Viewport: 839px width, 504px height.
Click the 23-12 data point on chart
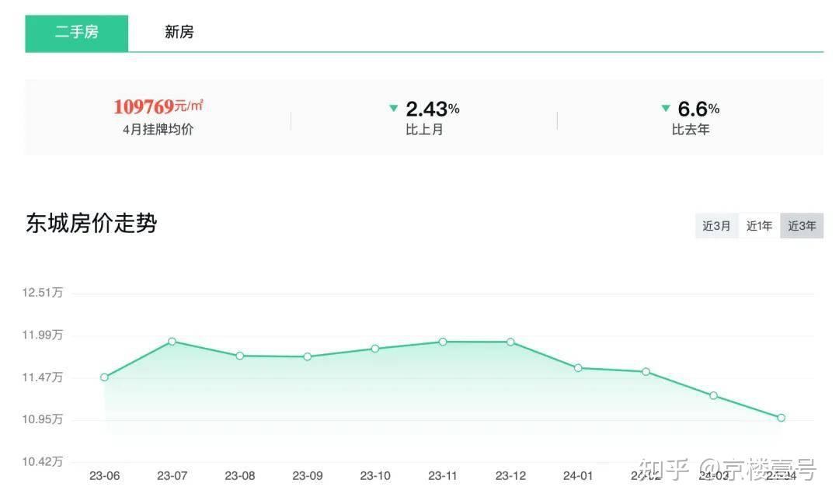[510, 342]
